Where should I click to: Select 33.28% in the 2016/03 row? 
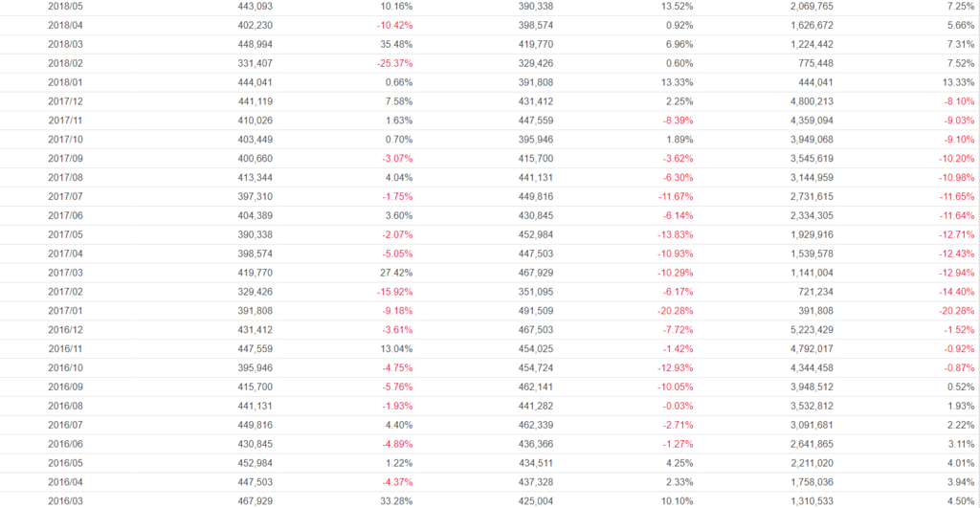click(396, 500)
